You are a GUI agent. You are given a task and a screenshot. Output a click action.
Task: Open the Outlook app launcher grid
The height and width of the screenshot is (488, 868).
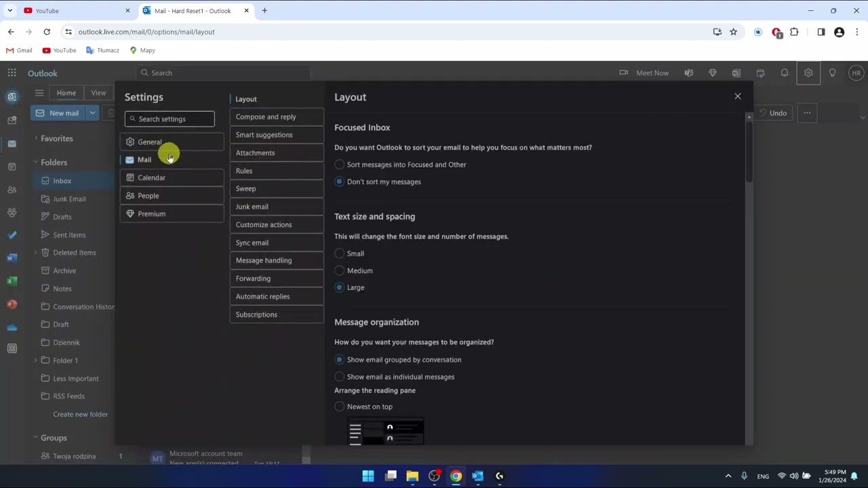click(12, 73)
